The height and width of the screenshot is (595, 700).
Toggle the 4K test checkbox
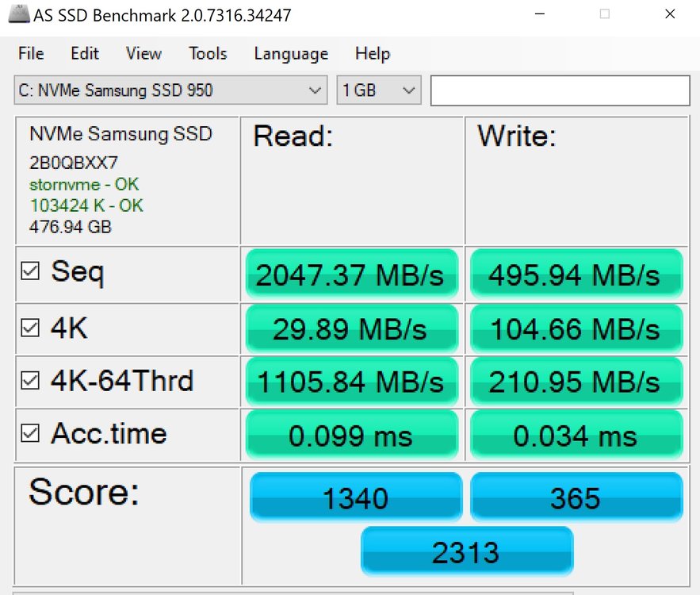pyautogui.click(x=30, y=328)
